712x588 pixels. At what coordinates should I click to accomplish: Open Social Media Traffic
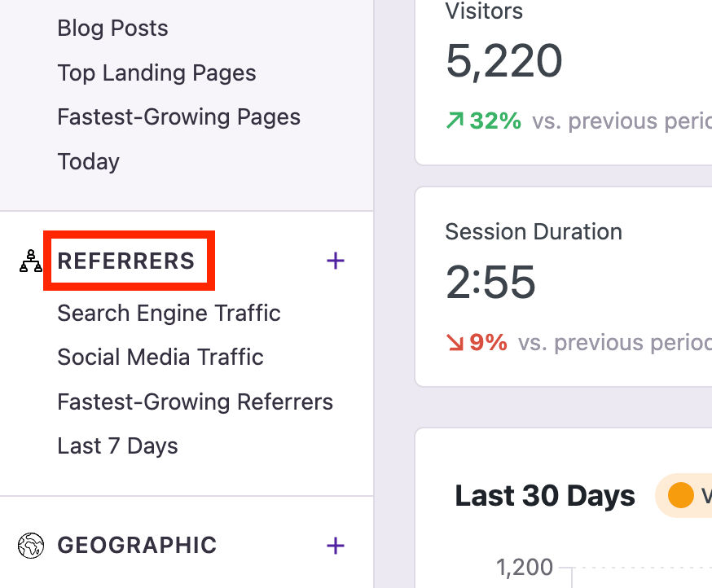[160, 357]
